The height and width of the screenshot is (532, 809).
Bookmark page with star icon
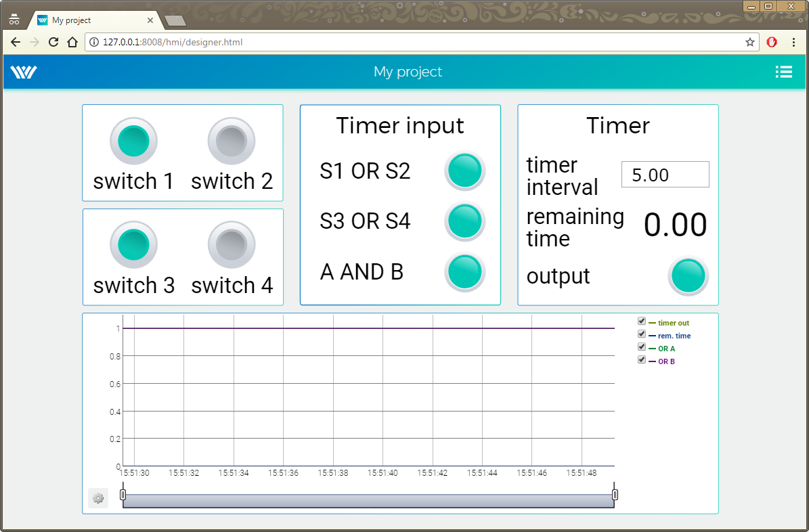pyautogui.click(x=749, y=43)
